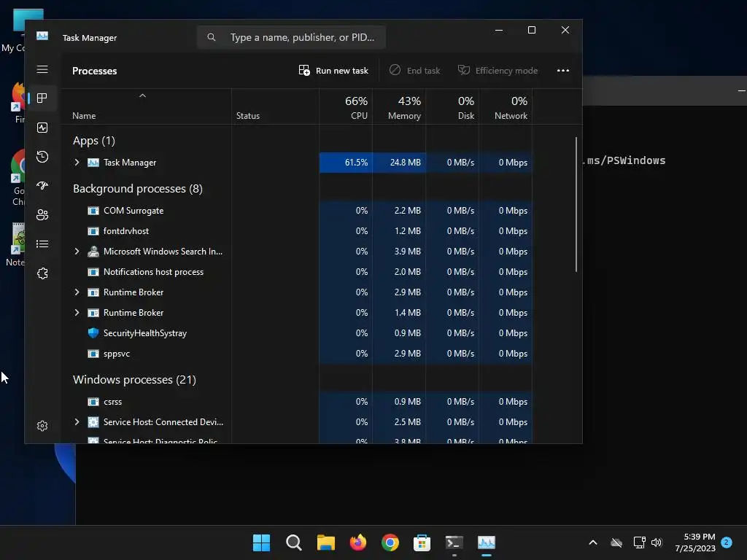Viewport: 747px width, 560px height.
Task: Sort by the Disk column header
Action: coord(452,107)
